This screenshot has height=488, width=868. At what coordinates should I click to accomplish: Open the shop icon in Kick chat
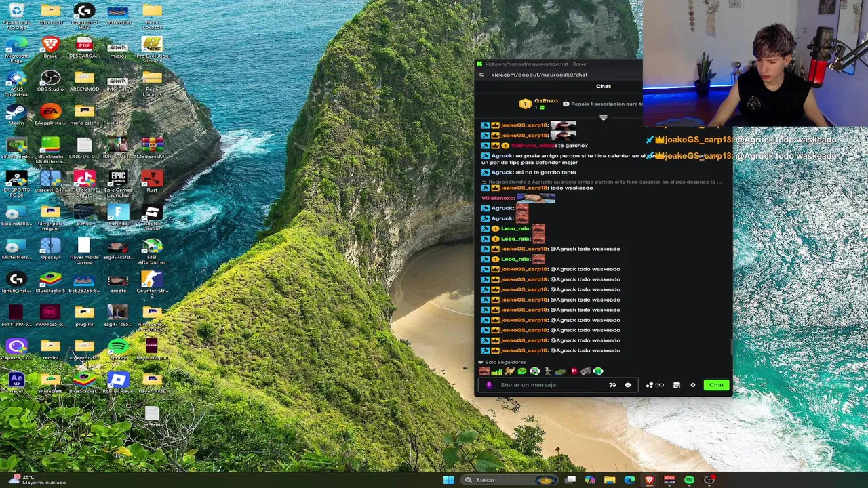[x=676, y=385]
